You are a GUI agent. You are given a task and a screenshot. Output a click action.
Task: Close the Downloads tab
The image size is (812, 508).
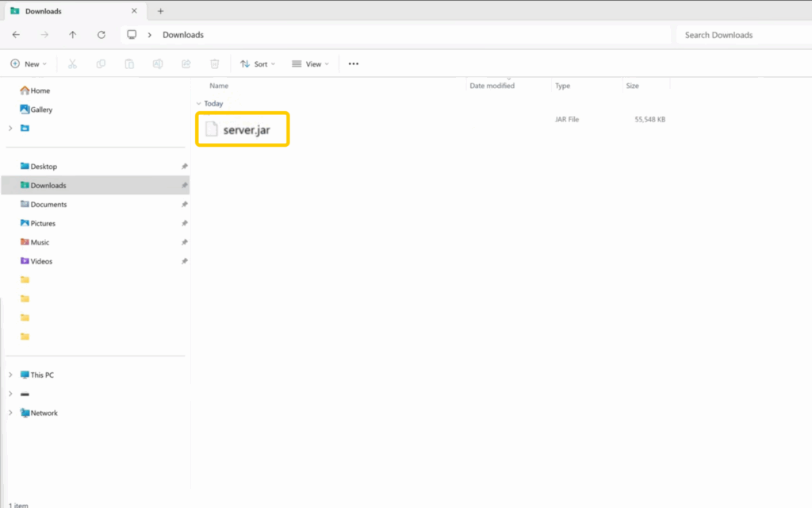134,11
